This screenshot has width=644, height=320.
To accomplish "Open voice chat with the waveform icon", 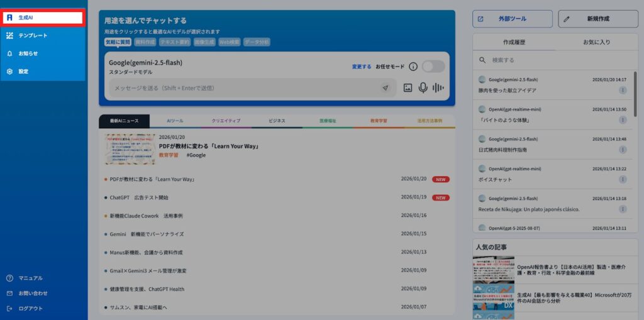I will tap(438, 88).
